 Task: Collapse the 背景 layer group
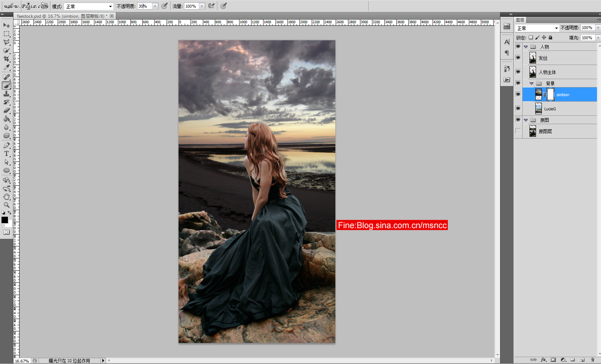pos(531,83)
